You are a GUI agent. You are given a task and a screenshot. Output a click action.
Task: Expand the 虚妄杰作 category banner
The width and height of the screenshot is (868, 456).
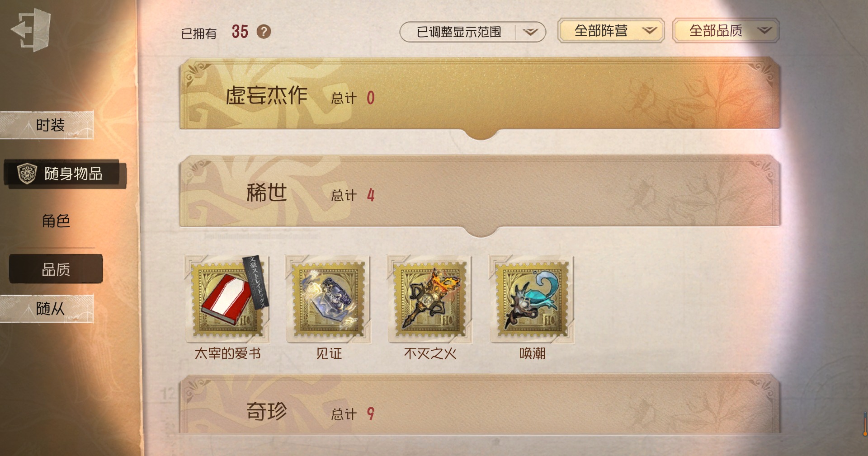coord(480,96)
